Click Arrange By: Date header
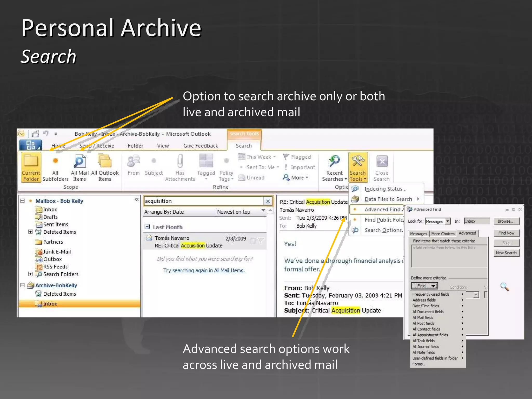Viewport: 532px width, 399px height. [179, 212]
